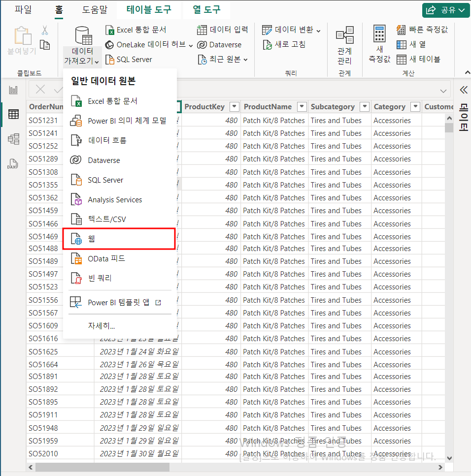Click the cut scissors icon
The image size is (471, 476).
point(45,30)
